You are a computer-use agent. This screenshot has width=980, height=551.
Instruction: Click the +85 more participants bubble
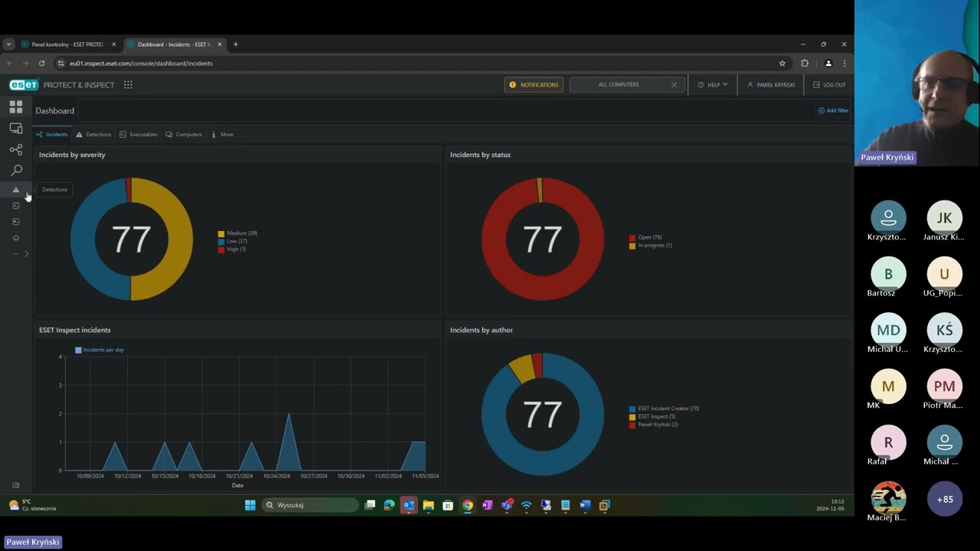945,500
